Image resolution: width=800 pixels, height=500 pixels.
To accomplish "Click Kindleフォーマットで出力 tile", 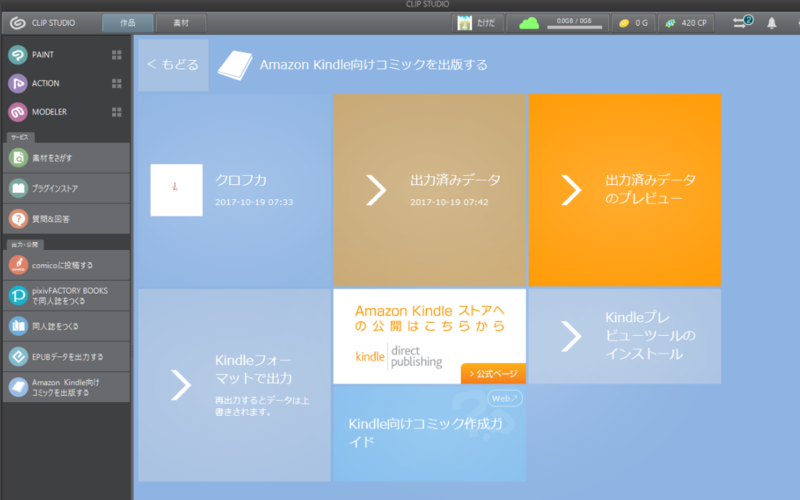I will point(235,385).
